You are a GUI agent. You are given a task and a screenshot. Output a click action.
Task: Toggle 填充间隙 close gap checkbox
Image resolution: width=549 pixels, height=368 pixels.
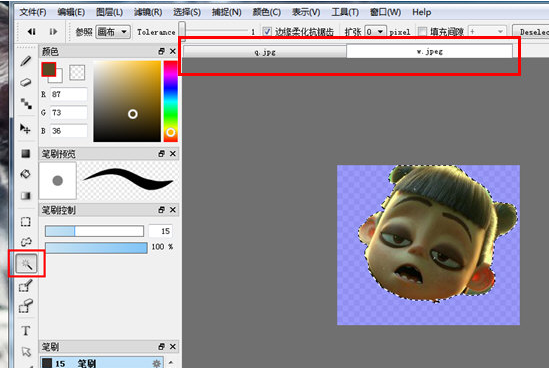coord(423,32)
